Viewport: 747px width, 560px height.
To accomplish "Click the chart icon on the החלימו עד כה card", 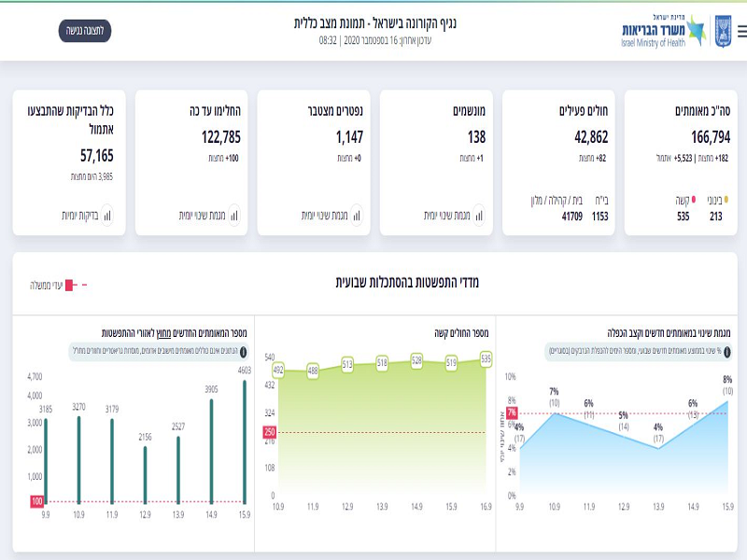I will (x=233, y=215).
